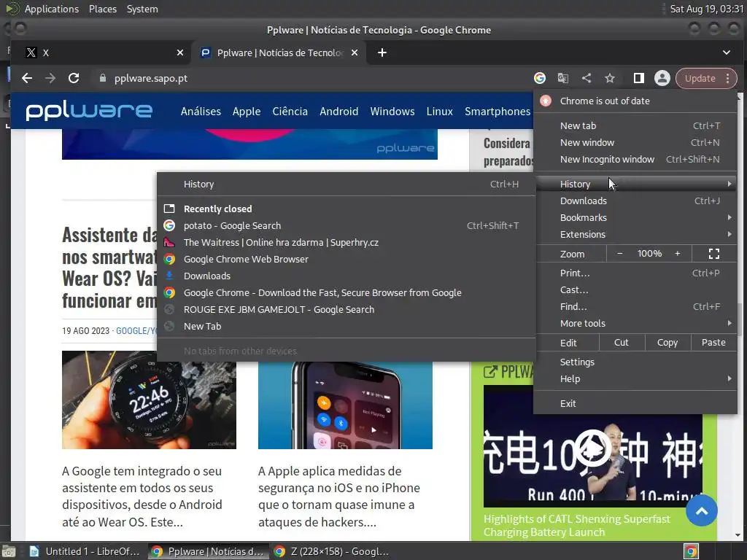Image resolution: width=747 pixels, height=560 pixels.
Task: Toggle fullscreen mode icon in Zoom row
Action: click(713, 254)
